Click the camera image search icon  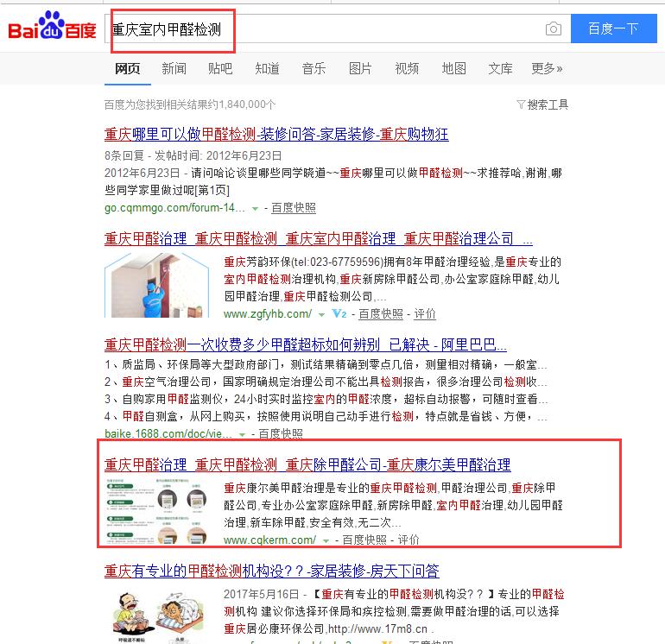(553, 28)
